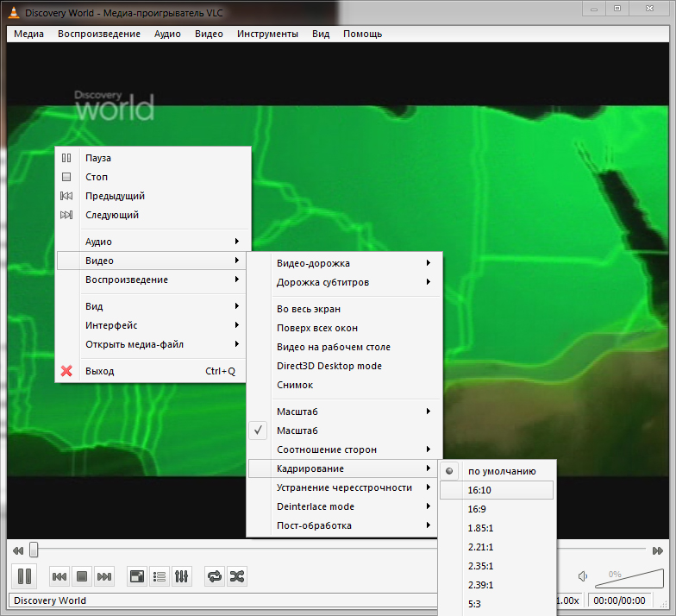
Task: Toggle the checked Масштаб option
Action: coord(345,431)
